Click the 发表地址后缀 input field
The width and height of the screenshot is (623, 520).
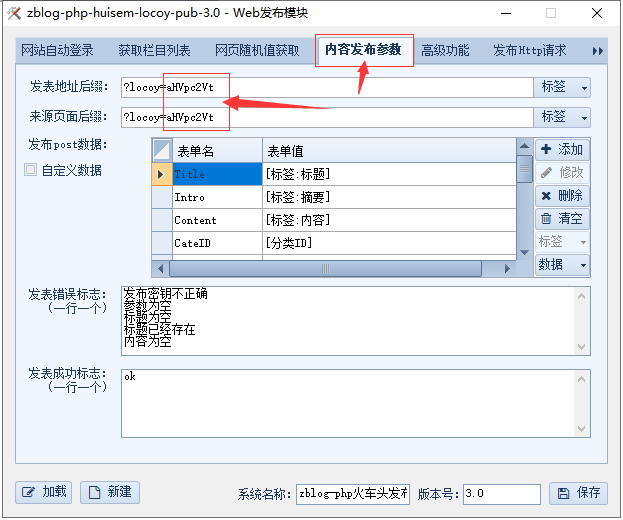click(327, 87)
